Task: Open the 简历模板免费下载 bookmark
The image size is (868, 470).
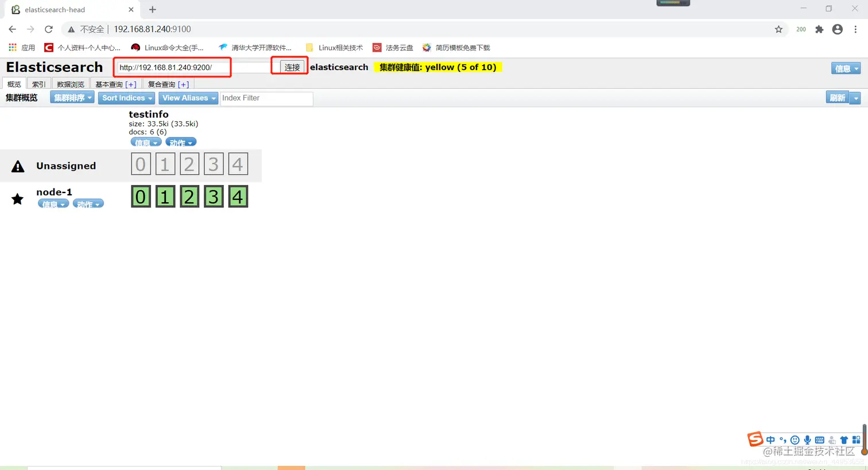Action: (x=456, y=48)
